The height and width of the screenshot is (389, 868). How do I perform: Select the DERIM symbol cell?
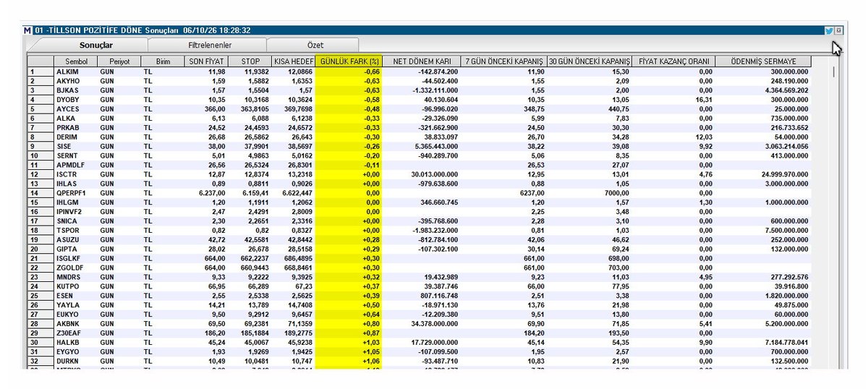[76, 137]
